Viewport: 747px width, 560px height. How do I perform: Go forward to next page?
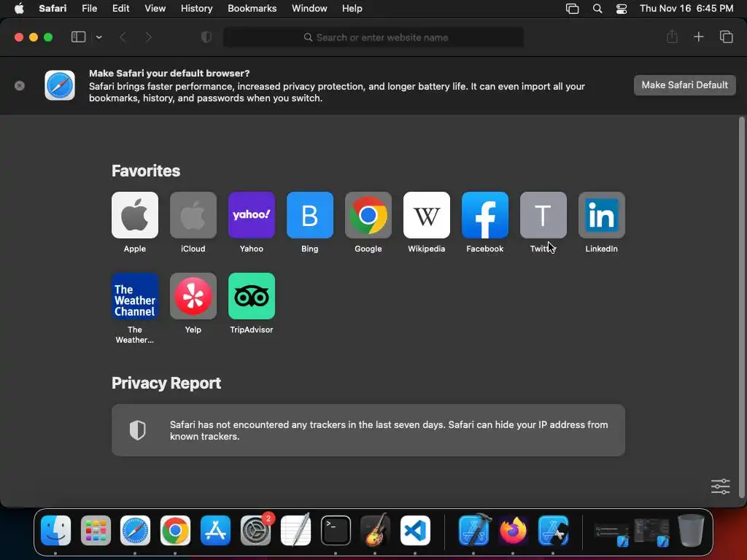[x=148, y=37]
